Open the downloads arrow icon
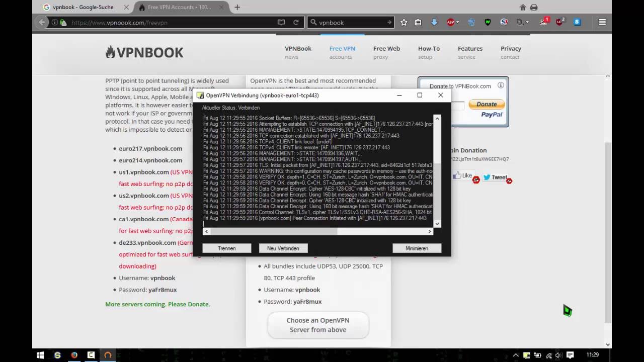Image resolution: width=644 pixels, height=362 pixels. (434, 22)
